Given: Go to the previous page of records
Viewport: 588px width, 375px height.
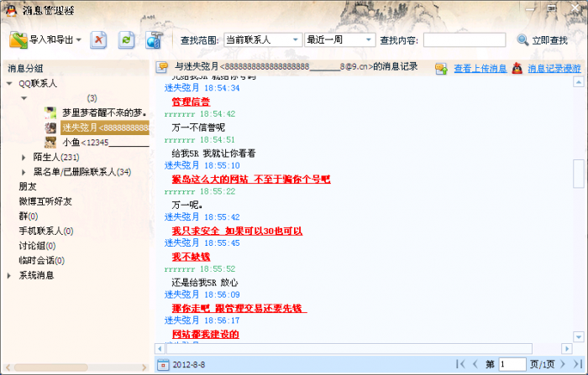Looking at the screenshot, I should pyautogui.click(x=475, y=364).
